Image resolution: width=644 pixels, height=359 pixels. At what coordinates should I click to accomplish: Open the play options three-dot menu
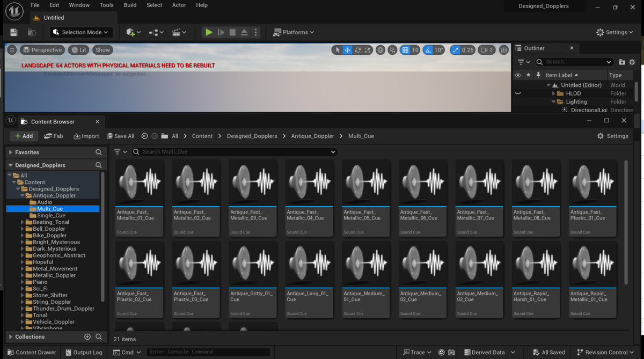click(x=255, y=32)
